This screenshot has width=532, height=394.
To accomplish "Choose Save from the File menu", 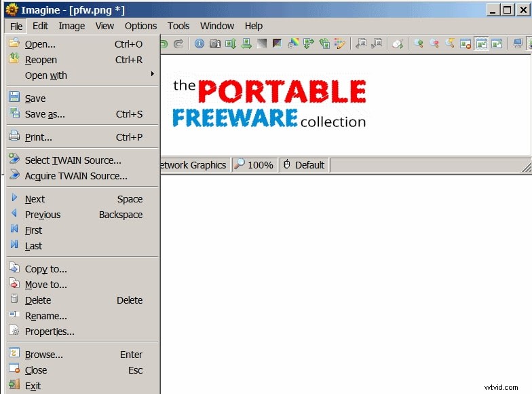I will [83, 98].
